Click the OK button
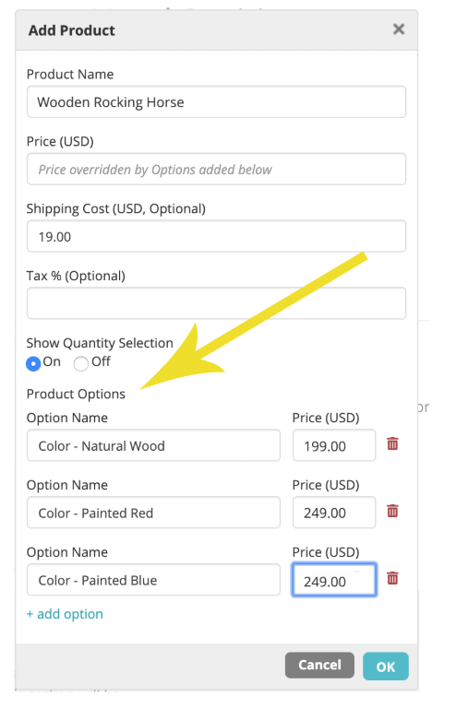468x720 pixels. tap(385, 666)
